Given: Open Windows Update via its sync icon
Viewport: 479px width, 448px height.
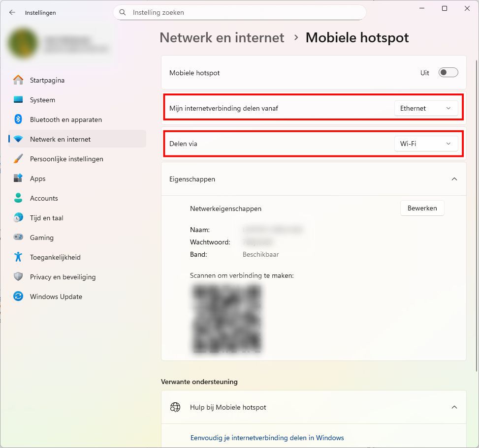Looking at the screenshot, I should click(18, 297).
